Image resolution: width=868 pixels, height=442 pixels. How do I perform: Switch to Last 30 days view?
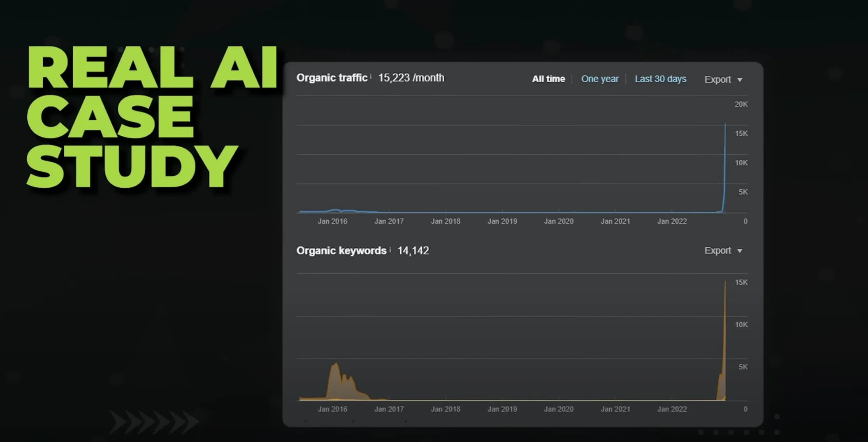(660, 79)
